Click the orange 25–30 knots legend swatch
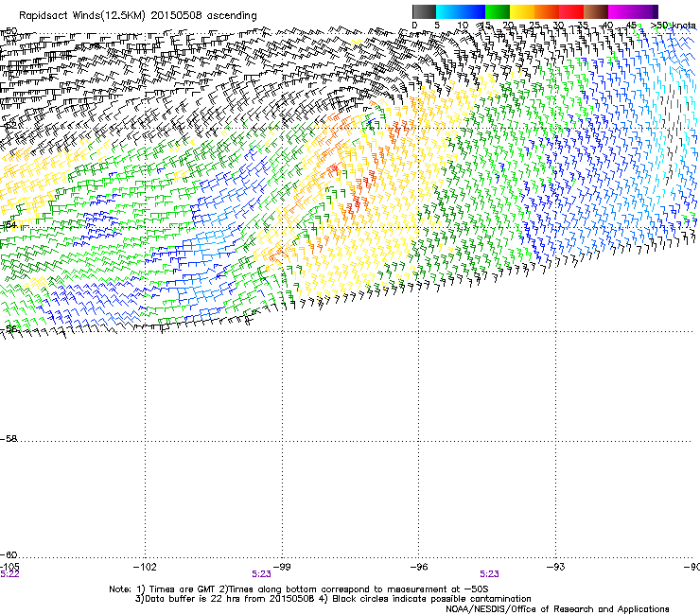The height and width of the screenshot is (615, 700). [547, 11]
